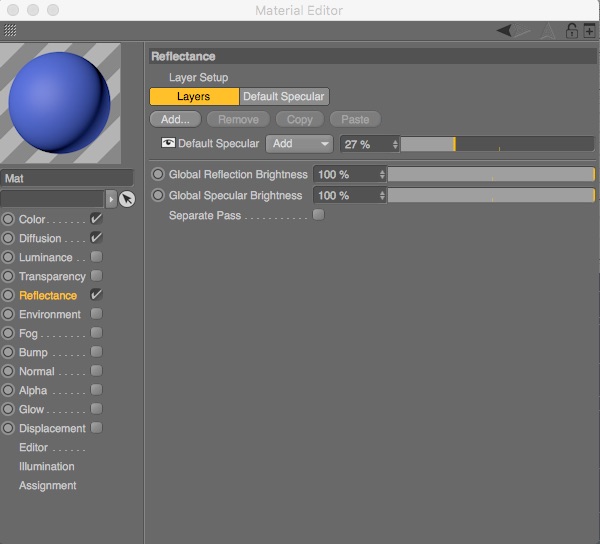Click the cursor picker icon beside layer field

(x=127, y=199)
